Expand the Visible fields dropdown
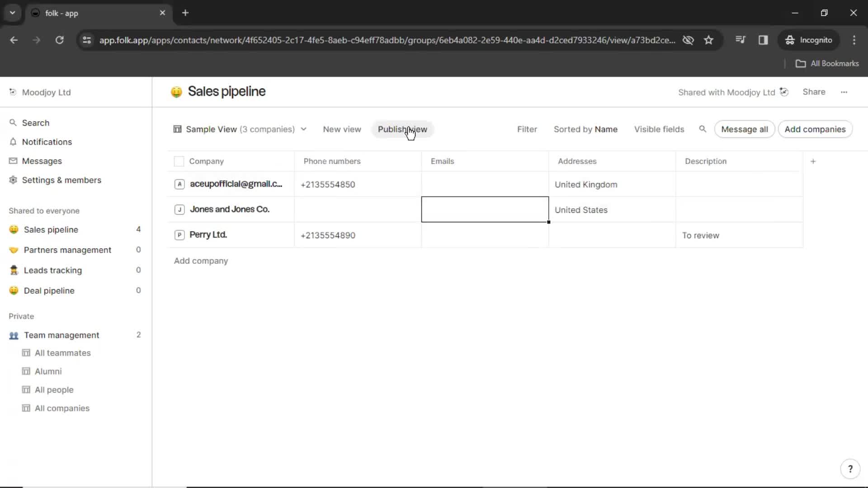This screenshot has width=868, height=488. tap(658, 129)
